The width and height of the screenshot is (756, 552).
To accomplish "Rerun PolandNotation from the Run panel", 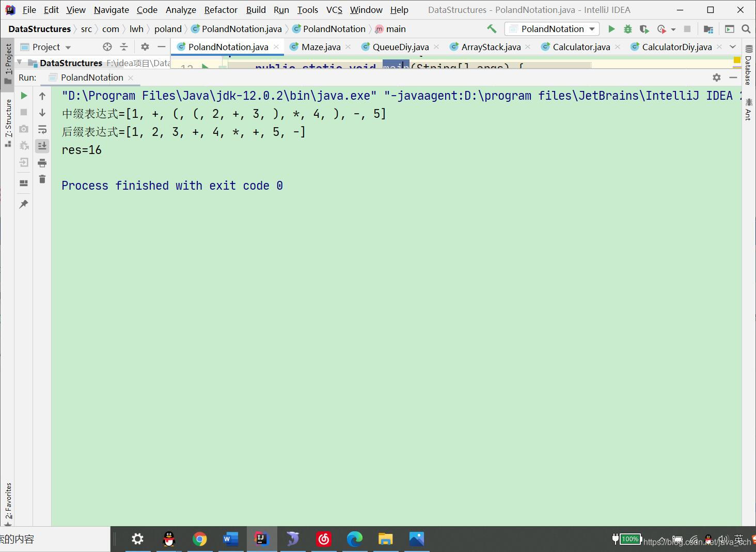I will click(24, 96).
